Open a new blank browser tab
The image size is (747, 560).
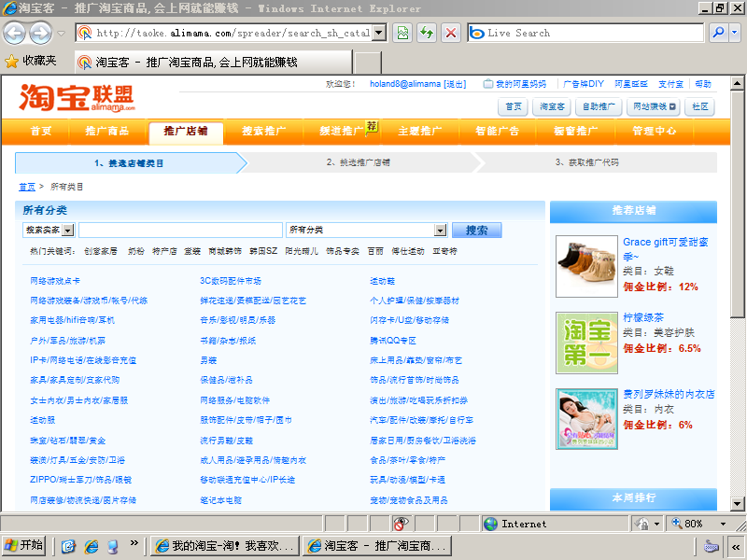(368, 63)
